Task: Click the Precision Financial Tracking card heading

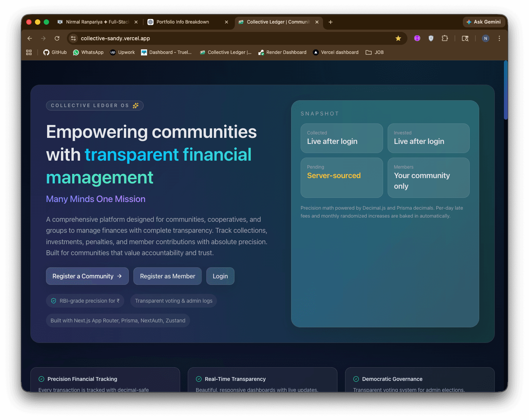Action: click(x=82, y=379)
